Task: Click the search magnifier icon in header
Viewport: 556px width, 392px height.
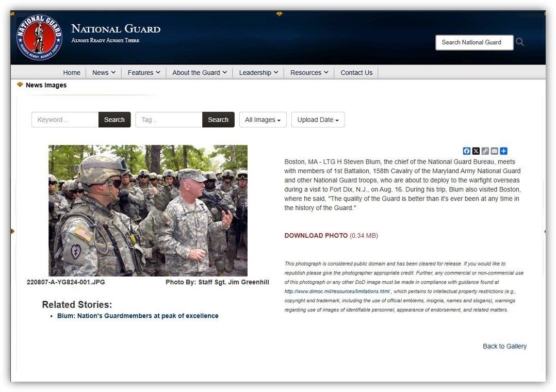Action: [520, 42]
